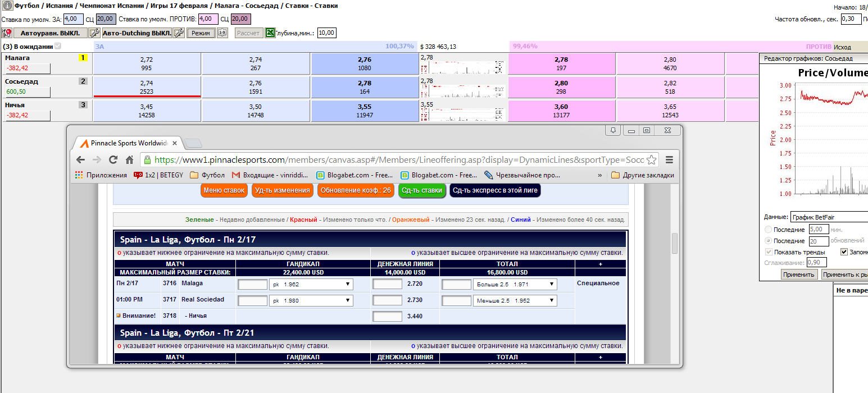Open the 1x2 | BETEGY bookmark

click(158, 175)
